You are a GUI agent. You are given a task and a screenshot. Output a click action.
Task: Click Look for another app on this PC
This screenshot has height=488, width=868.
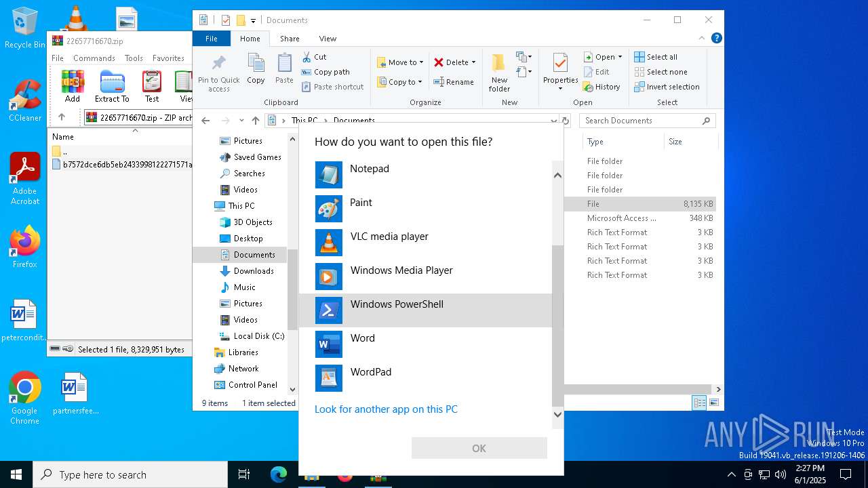click(x=386, y=409)
